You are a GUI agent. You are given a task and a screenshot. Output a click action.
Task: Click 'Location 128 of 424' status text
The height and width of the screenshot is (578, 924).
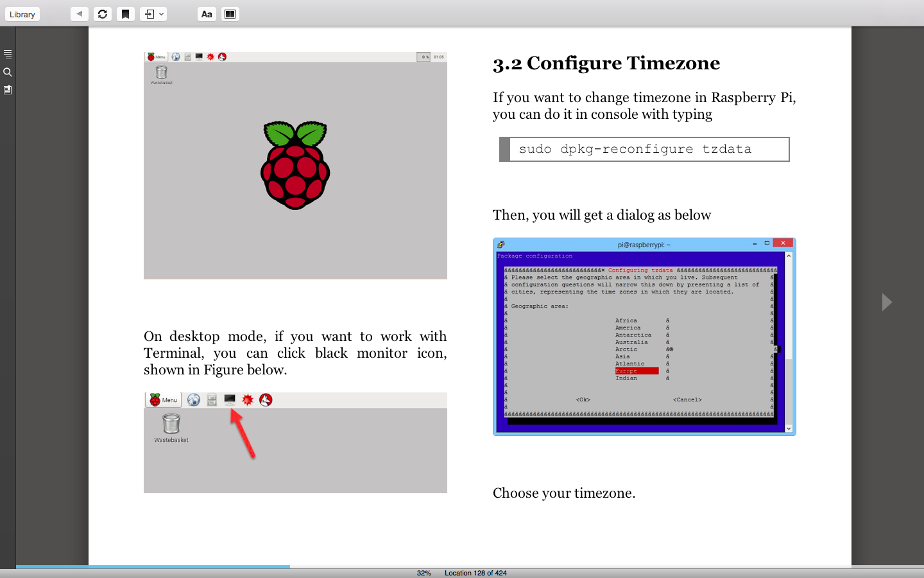click(475, 573)
